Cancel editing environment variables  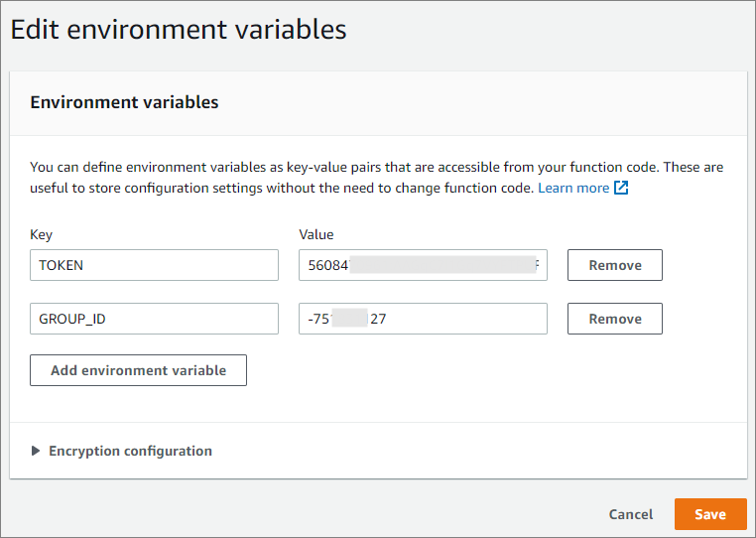click(x=631, y=514)
